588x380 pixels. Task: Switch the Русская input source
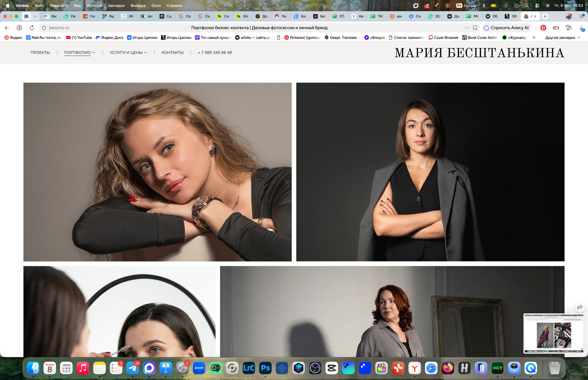pyautogui.click(x=466, y=6)
